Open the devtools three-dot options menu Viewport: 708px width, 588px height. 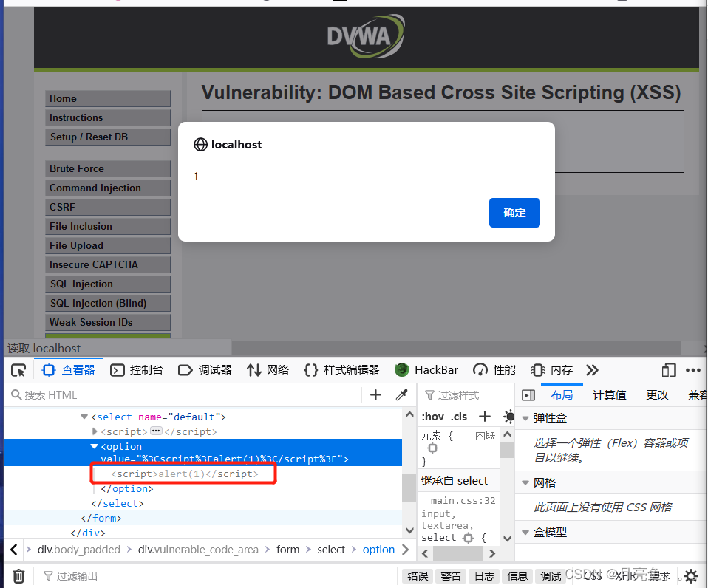pos(692,371)
